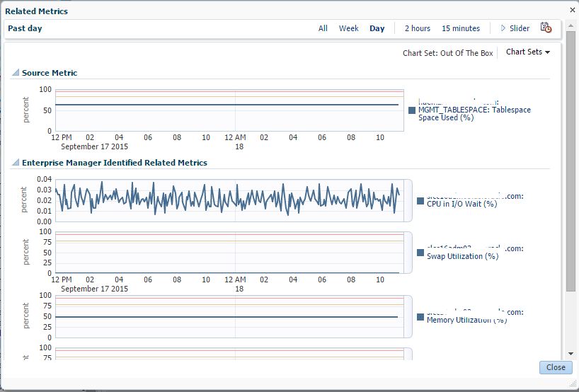Click the Slider link

519,28
